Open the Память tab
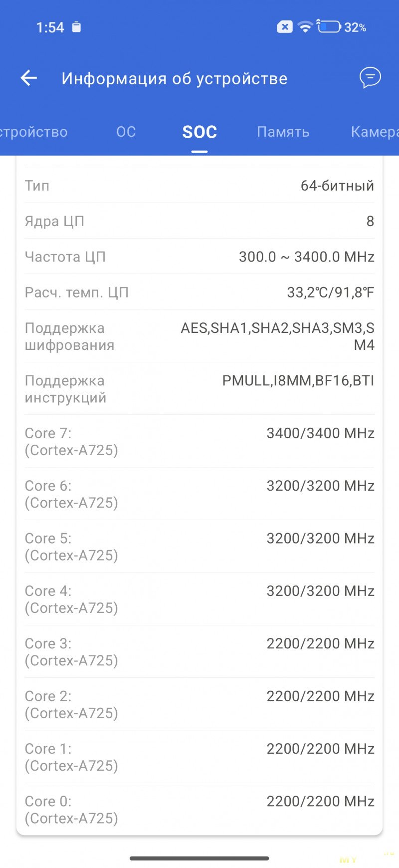The width and height of the screenshot is (399, 868). click(283, 132)
